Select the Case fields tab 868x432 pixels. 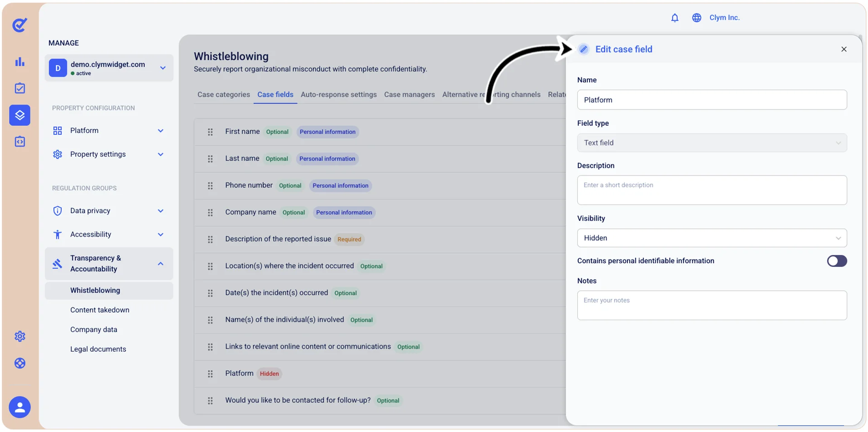[275, 95]
